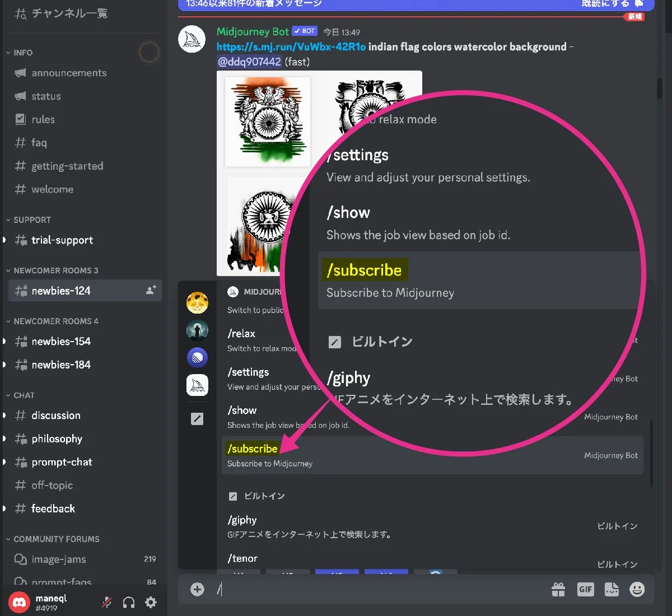Open the GIF picker
Viewport: 672px width, 616px height.
pos(586,589)
